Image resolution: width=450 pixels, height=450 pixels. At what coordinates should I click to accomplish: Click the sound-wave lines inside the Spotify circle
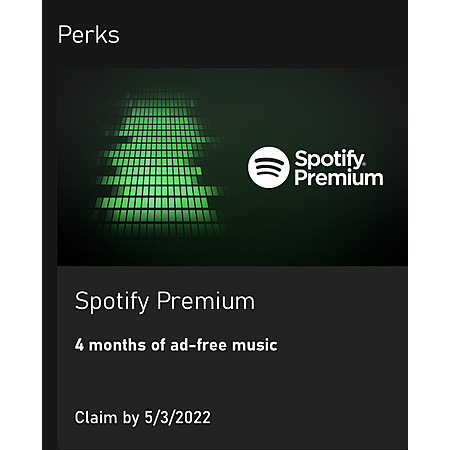268,167
